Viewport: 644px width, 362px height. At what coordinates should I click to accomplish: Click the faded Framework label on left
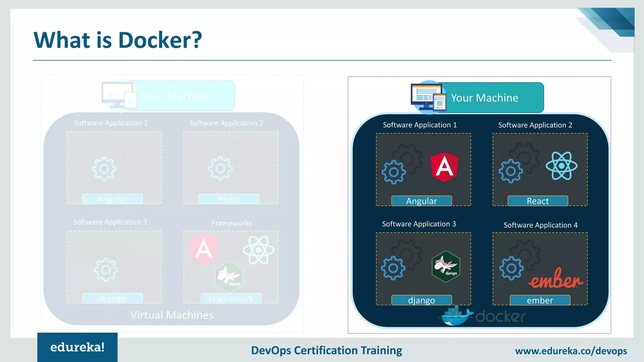pos(231,299)
